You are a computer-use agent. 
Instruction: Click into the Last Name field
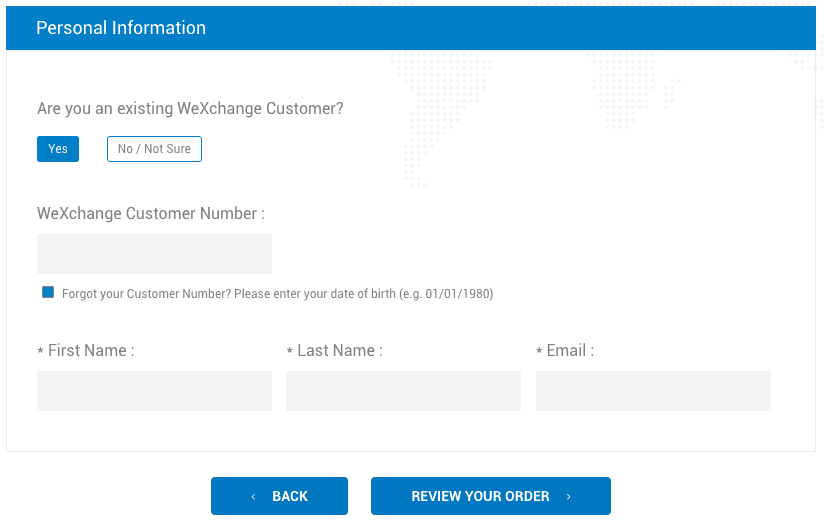pyautogui.click(x=403, y=391)
